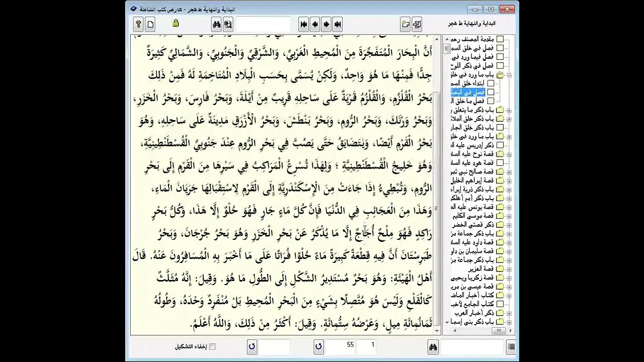Collapse the expanded باب ما ورد في خلق node
Viewport: 644px width, 362px height.
pyautogui.click(x=509, y=74)
